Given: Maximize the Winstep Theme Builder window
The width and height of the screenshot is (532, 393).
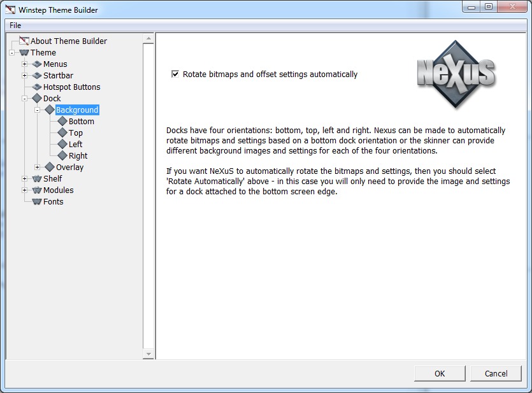Looking at the screenshot, I should 489,7.
